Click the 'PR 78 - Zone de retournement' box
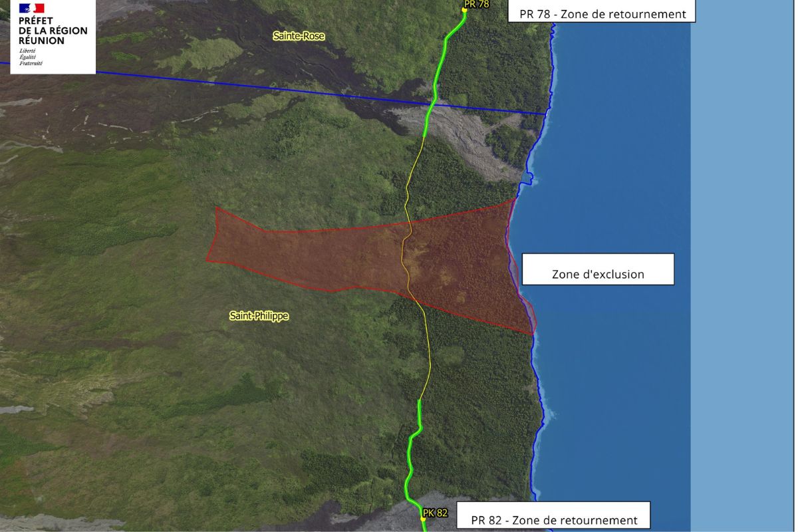 (601, 13)
